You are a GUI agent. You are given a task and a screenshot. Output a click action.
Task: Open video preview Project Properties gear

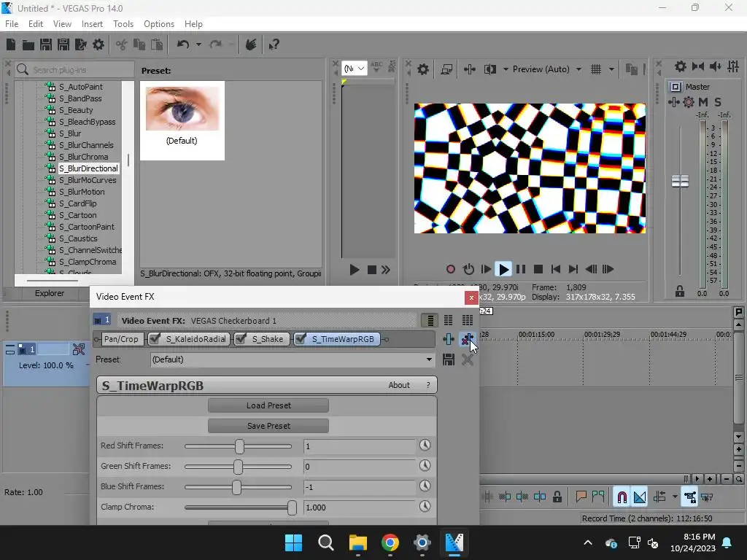pos(423,69)
